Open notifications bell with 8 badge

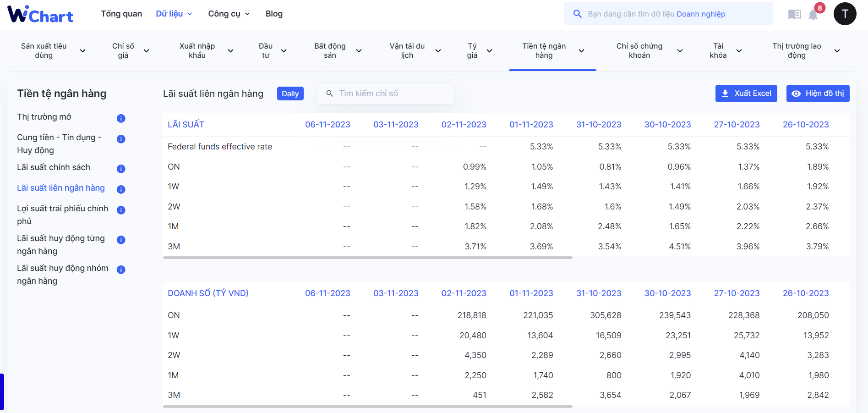point(814,14)
